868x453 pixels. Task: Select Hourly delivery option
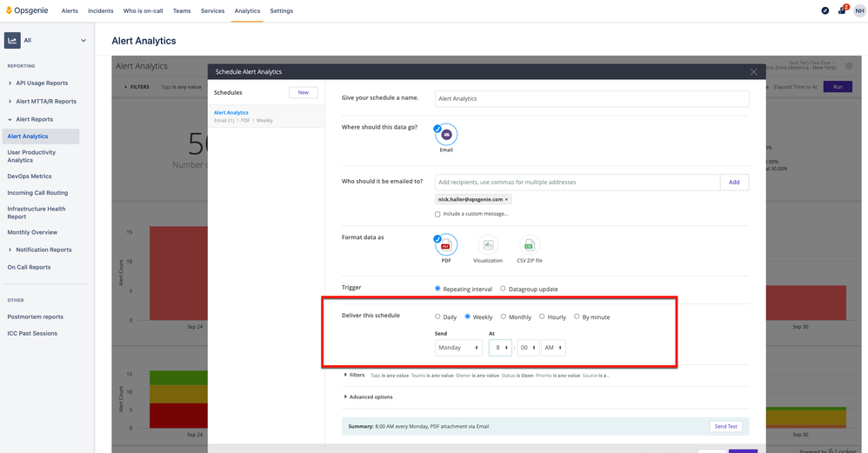coord(542,316)
